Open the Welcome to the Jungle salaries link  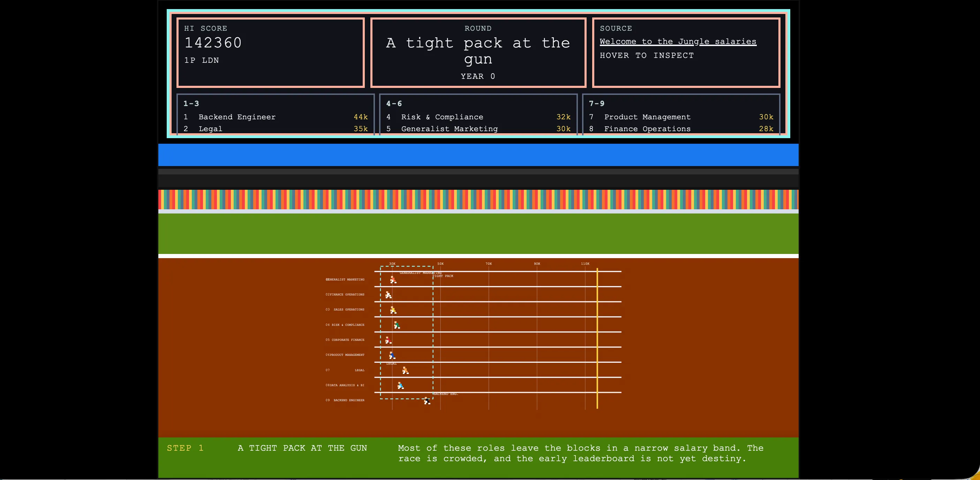click(678, 42)
